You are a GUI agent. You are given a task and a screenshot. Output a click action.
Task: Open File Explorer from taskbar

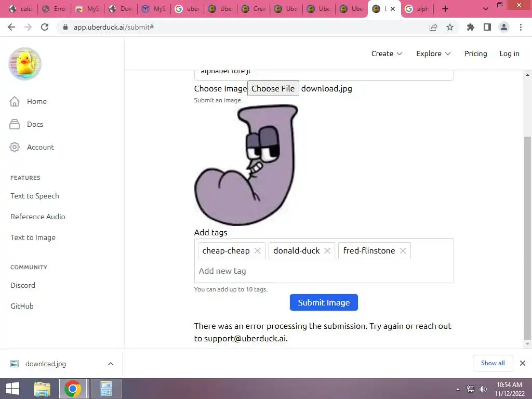[42, 389]
